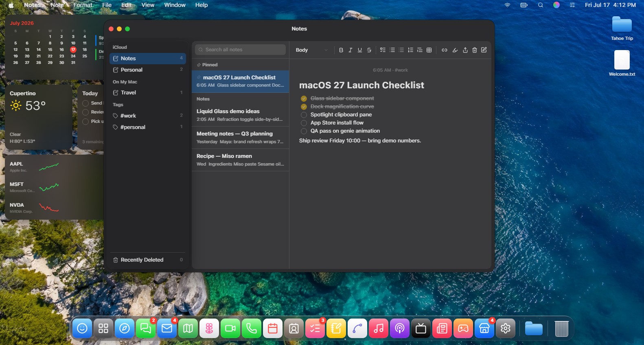Open the "Meeting notes — Q3 planning" note
Image resolution: width=644 pixels, height=345 pixels.
[x=241, y=138]
